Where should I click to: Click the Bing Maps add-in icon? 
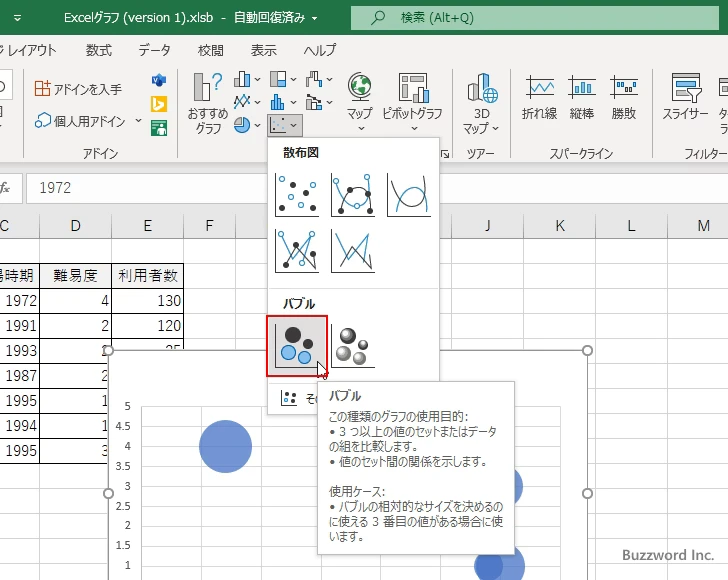[159, 104]
